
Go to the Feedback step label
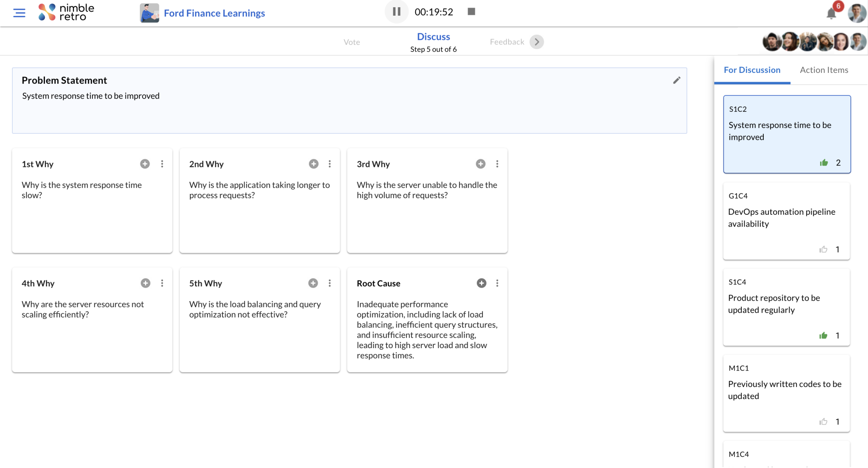507,42
